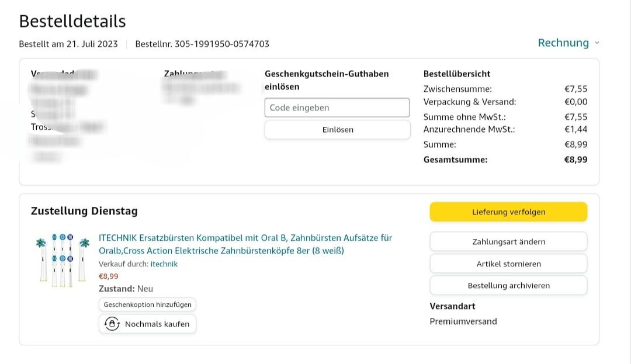Click the order number 305-1991950-0574703

tap(221, 44)
